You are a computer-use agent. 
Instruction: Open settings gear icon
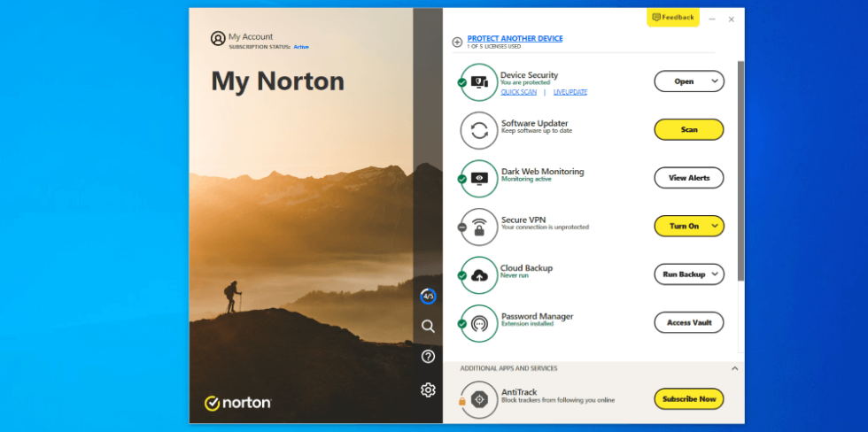pos(428,390)
